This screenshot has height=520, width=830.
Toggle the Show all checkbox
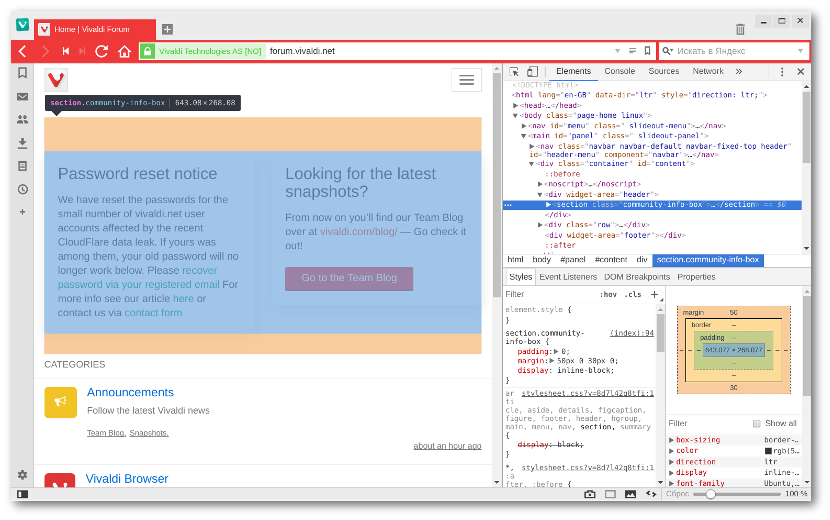[x=756, y=423]
